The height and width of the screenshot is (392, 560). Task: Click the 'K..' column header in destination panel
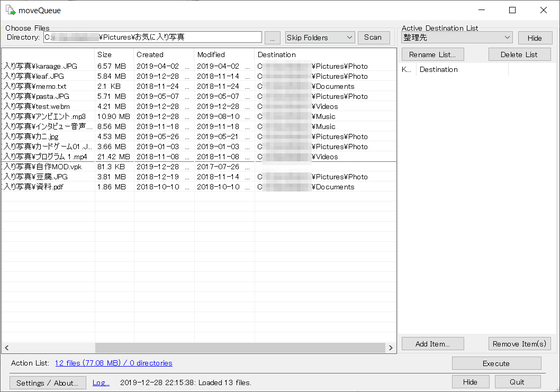408,70
